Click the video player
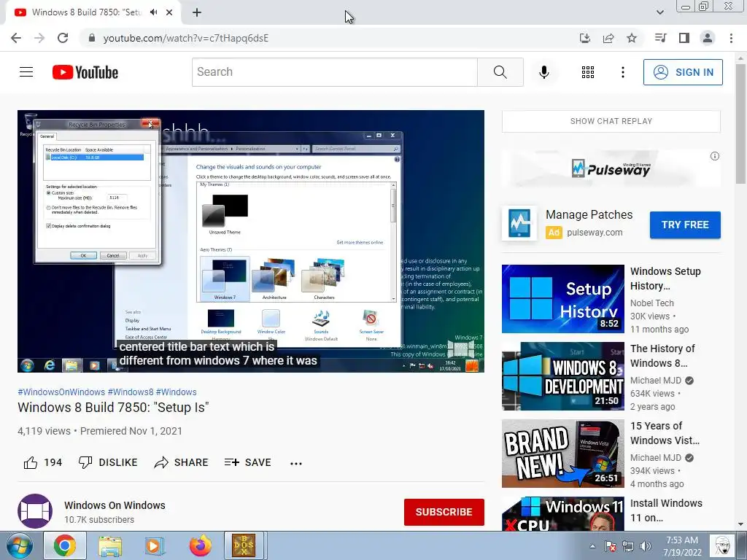 coord(251,241)
